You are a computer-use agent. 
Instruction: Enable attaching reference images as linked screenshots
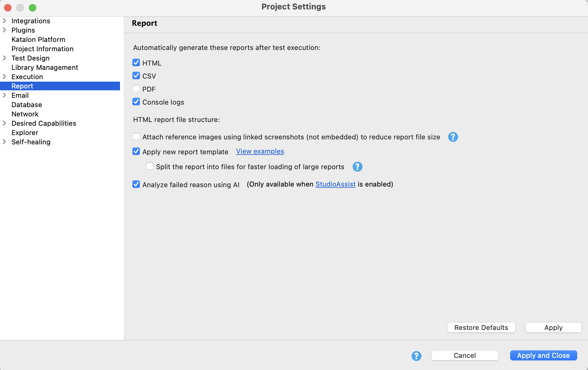[x=136, y=136]
